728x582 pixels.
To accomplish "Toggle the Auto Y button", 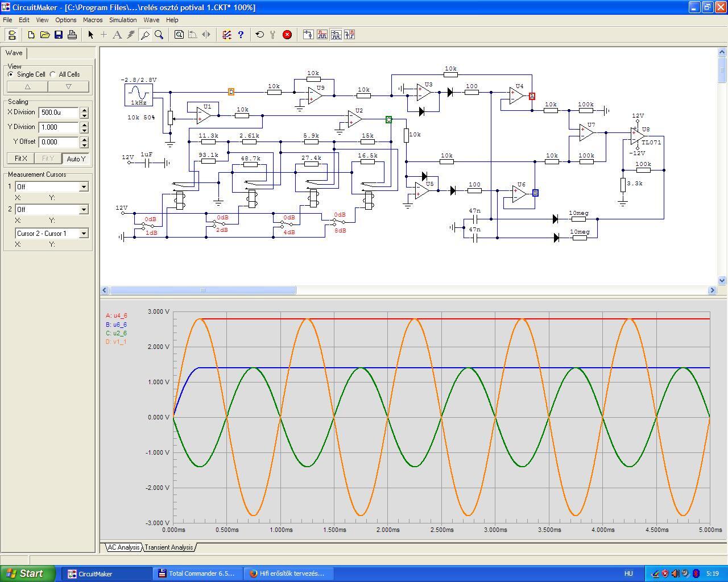I will point(76,159).
